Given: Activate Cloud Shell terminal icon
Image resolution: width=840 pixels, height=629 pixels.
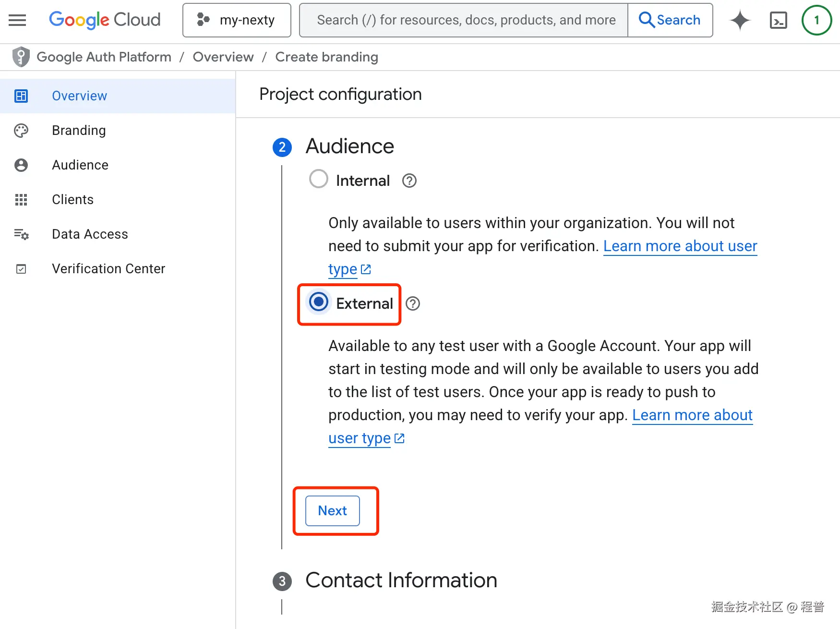Looking at the screenshot, I should pos(778,20).
